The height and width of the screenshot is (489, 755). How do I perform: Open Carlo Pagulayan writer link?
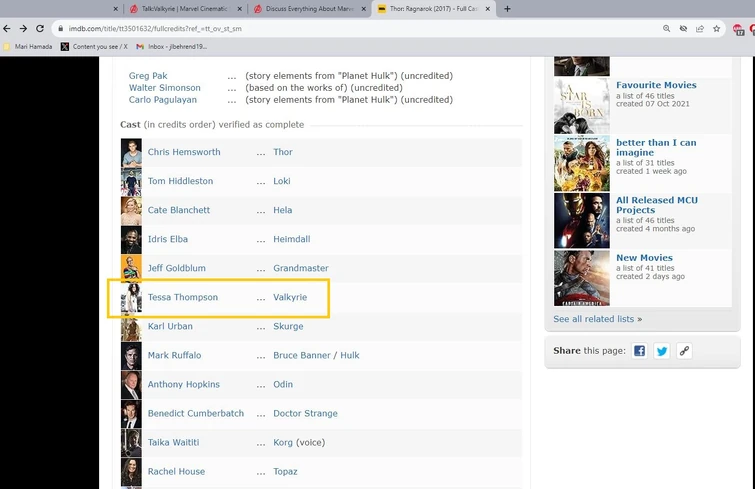tap(162, 100)
